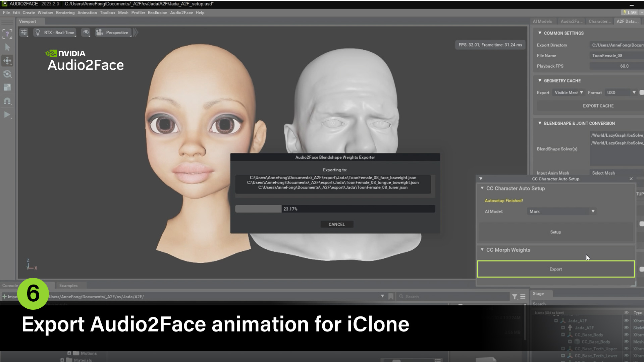Viewport: 644px width, 362px height.
Task: Toggle the LIVE switch in the top right
Action: [630, 12]
